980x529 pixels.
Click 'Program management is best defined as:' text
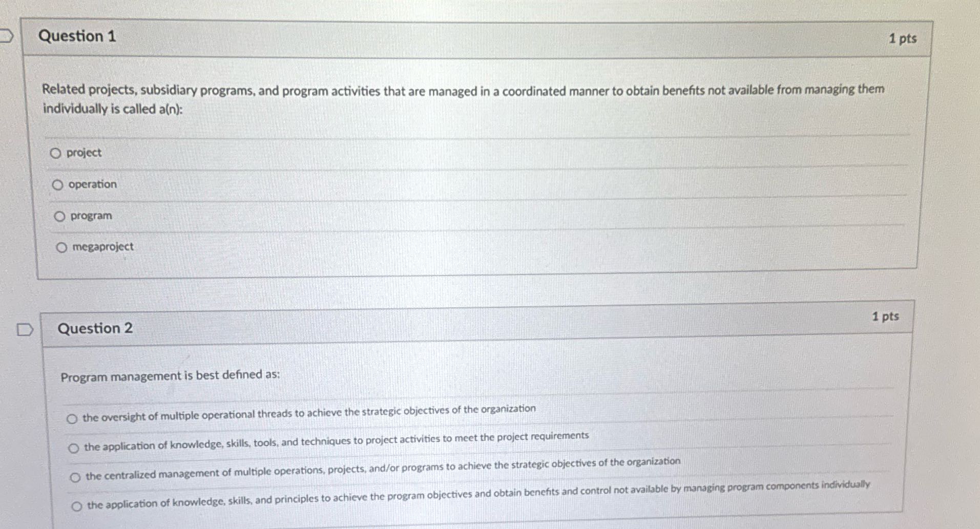point(170,376)
